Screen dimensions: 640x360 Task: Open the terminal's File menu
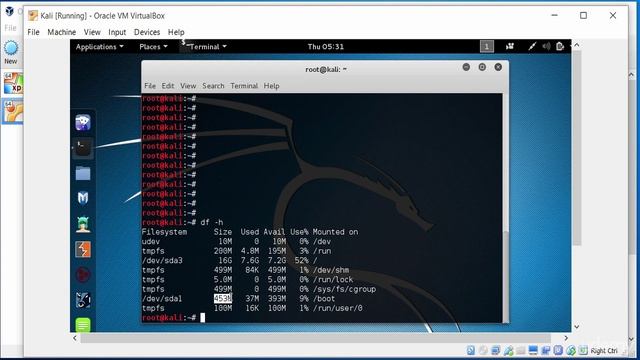(150, 86)
